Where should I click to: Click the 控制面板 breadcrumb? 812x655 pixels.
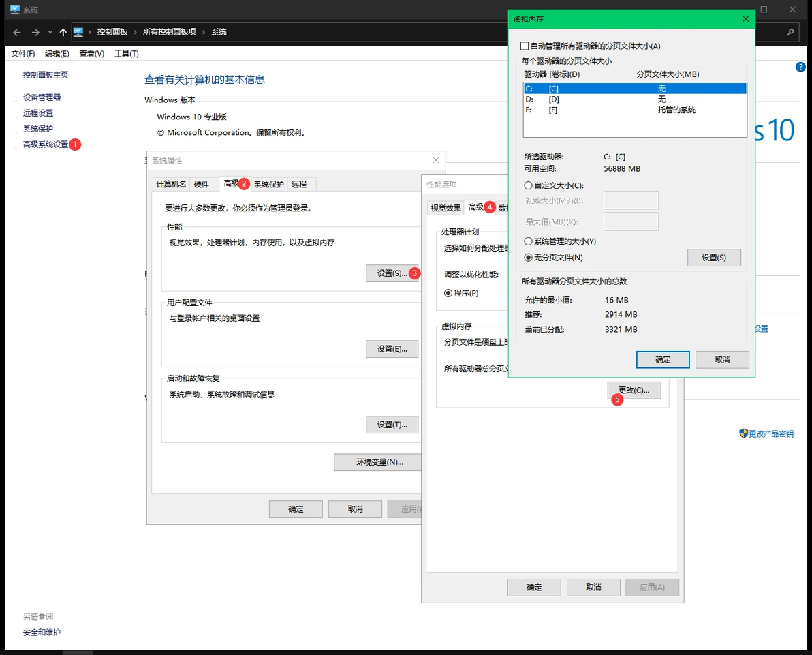pos(112,32)
